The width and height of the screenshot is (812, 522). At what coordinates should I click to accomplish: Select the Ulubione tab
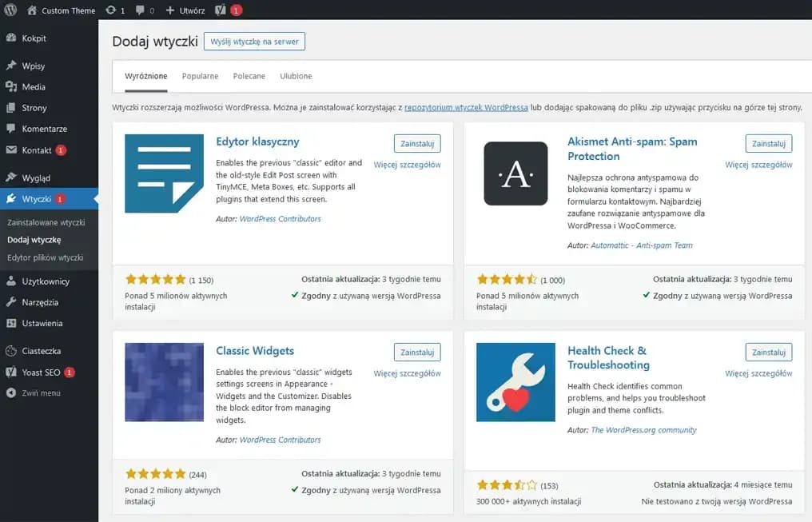click(x=296, y=76)
